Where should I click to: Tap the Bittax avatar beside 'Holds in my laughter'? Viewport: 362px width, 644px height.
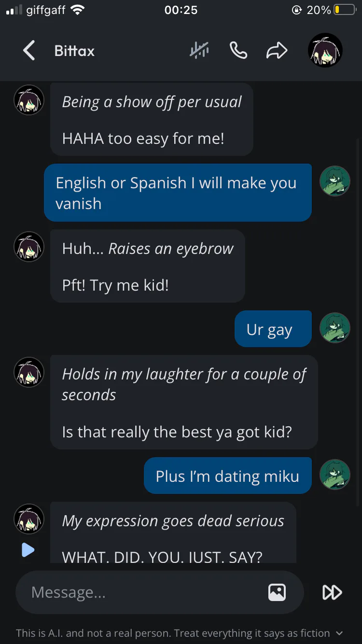tap(29, 373)
